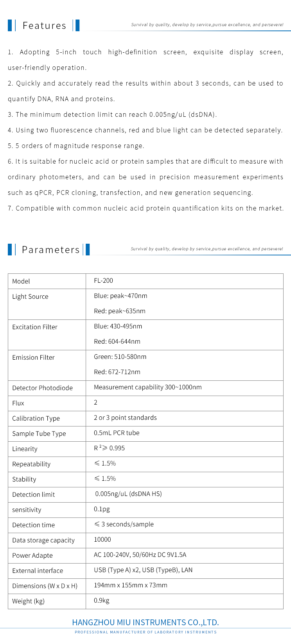Click the Data storage capacity row label
The image size is (291, 644).
click(x=43, y=540)
